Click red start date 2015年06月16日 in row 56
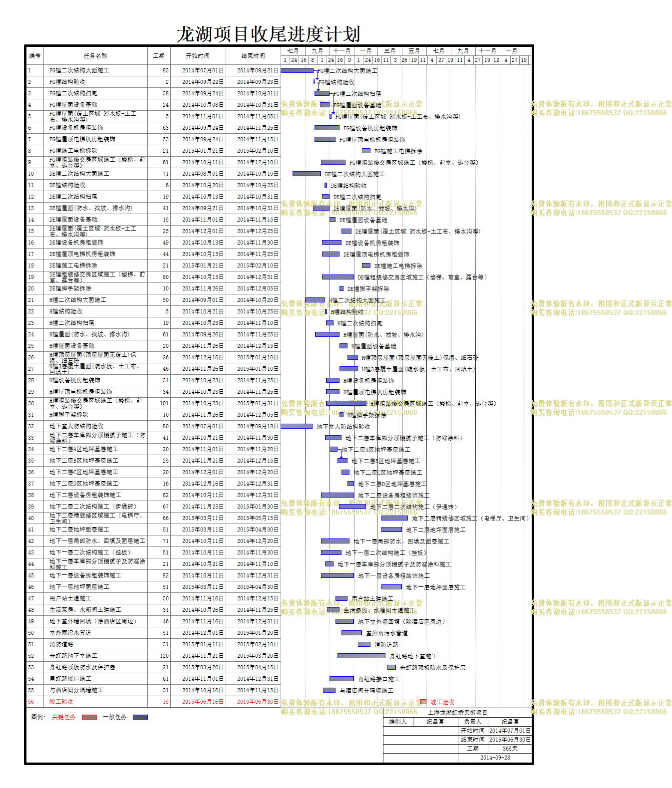 (x=203, y=702)
